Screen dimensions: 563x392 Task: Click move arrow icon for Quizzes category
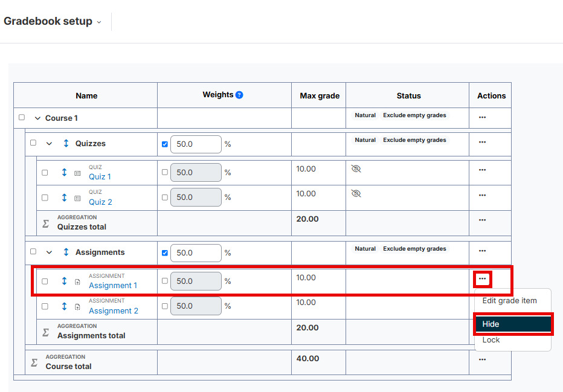66,143
